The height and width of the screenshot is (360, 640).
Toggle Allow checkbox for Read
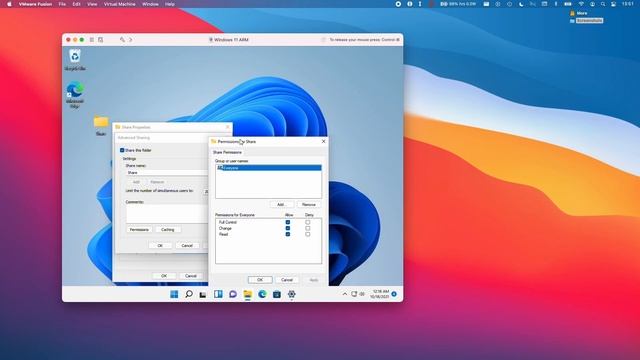click(x=288, y=234)
